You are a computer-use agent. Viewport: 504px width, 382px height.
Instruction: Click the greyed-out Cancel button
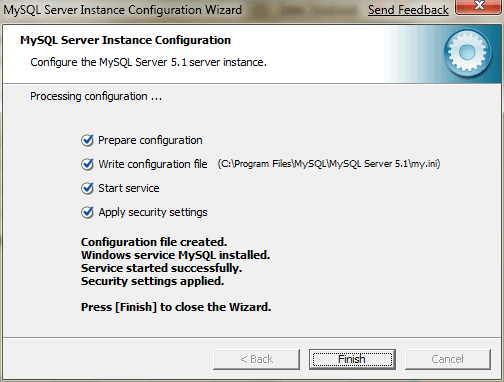[448, 359]
